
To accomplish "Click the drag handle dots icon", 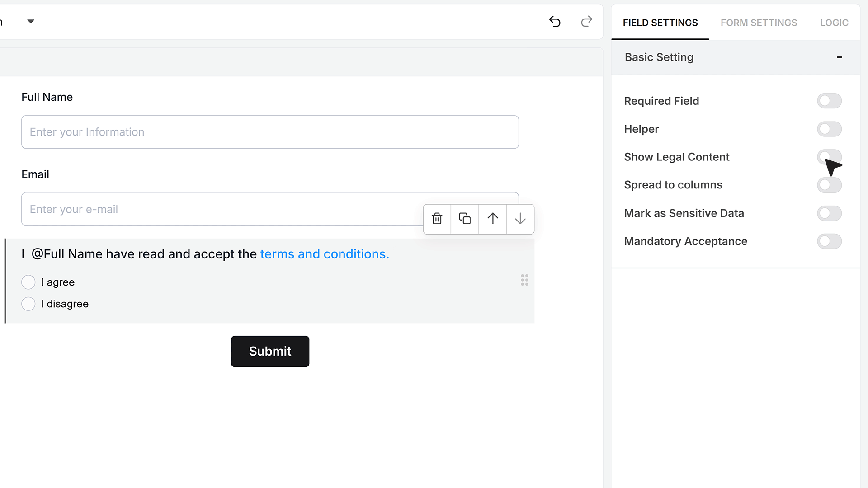I will click(524, 280).
